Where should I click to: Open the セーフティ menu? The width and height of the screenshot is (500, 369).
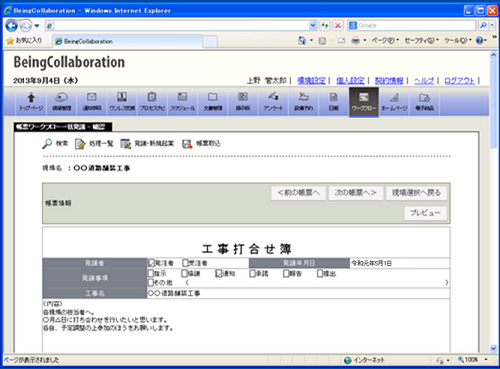pyautogui.click(x=421, y=40)
